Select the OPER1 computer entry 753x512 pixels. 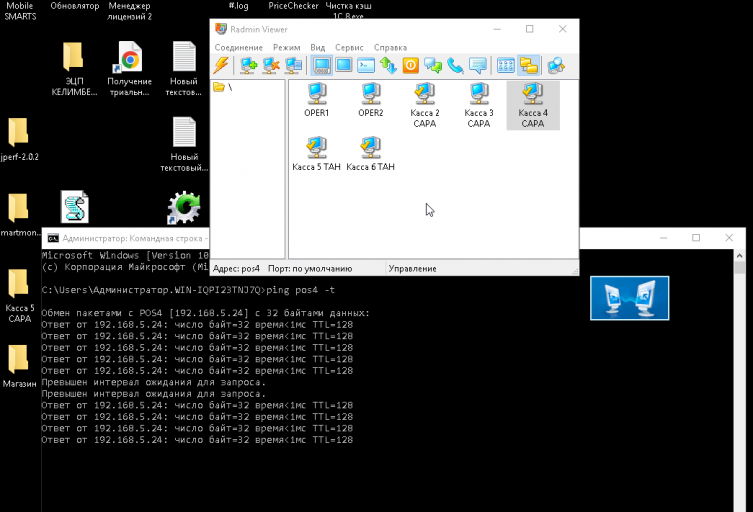[x=316, y=100]
